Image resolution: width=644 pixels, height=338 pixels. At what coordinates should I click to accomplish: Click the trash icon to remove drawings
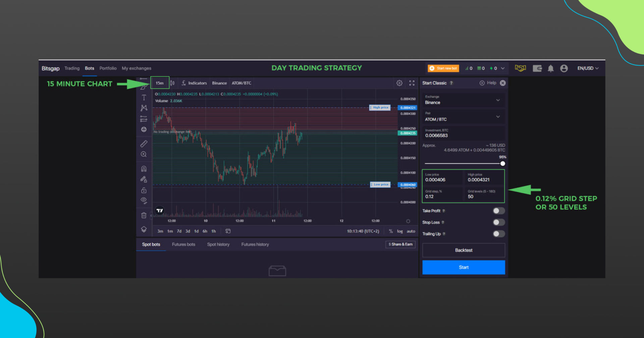pyautogui.click(x=144, y=215)
